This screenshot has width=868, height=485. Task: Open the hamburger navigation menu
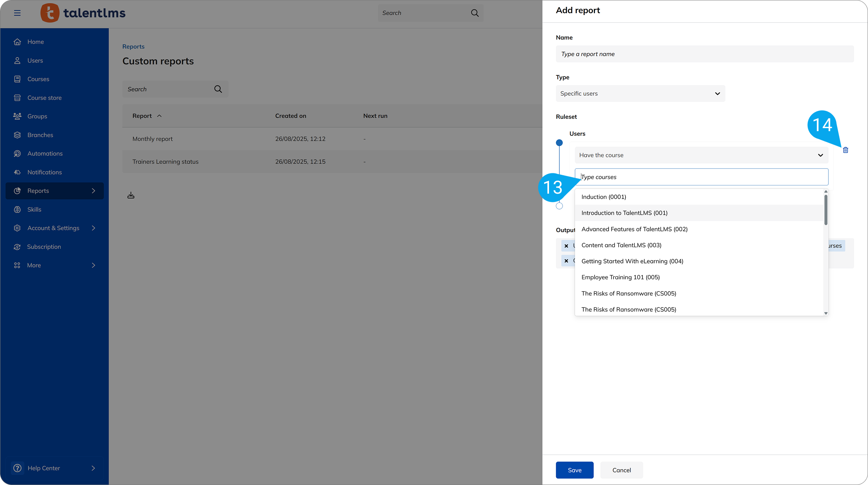17,12
